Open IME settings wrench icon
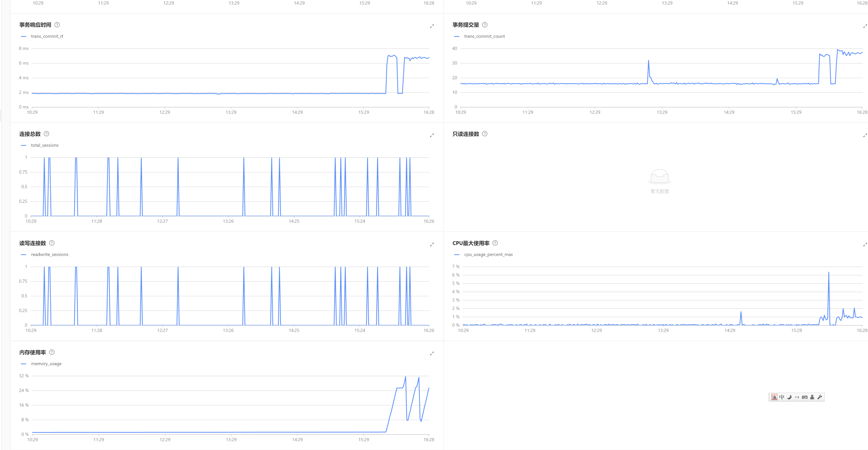Viewport: 868px width, 450px height. pyautogui.click(x=820, y=397)
